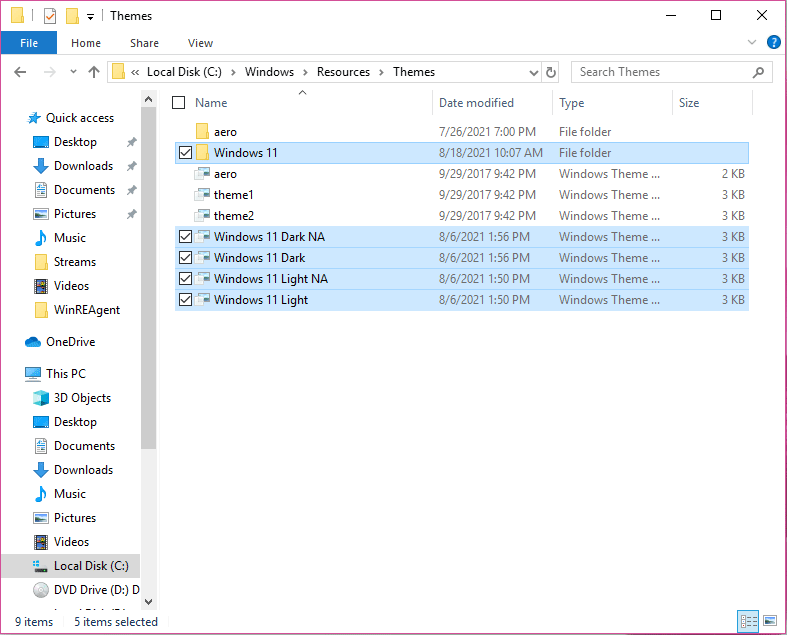Click Local Disk (C:) in the address bar
The image size is (787, 635).
[184, 72]
